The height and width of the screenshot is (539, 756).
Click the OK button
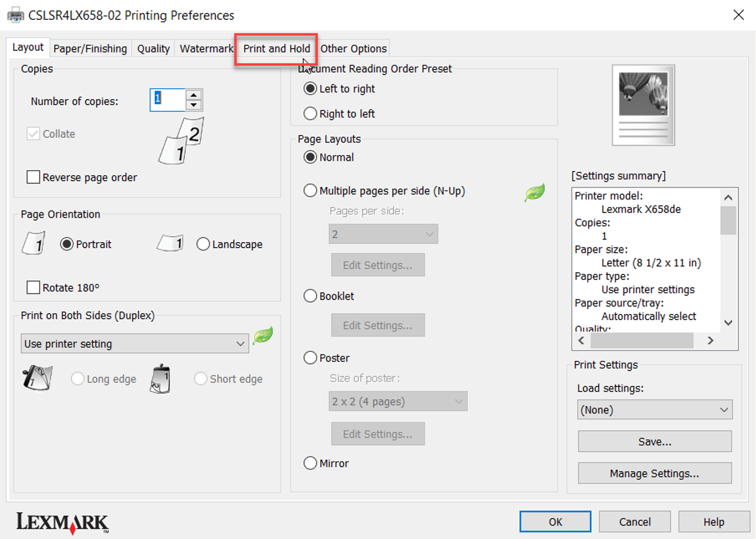(x=555, y=521)
